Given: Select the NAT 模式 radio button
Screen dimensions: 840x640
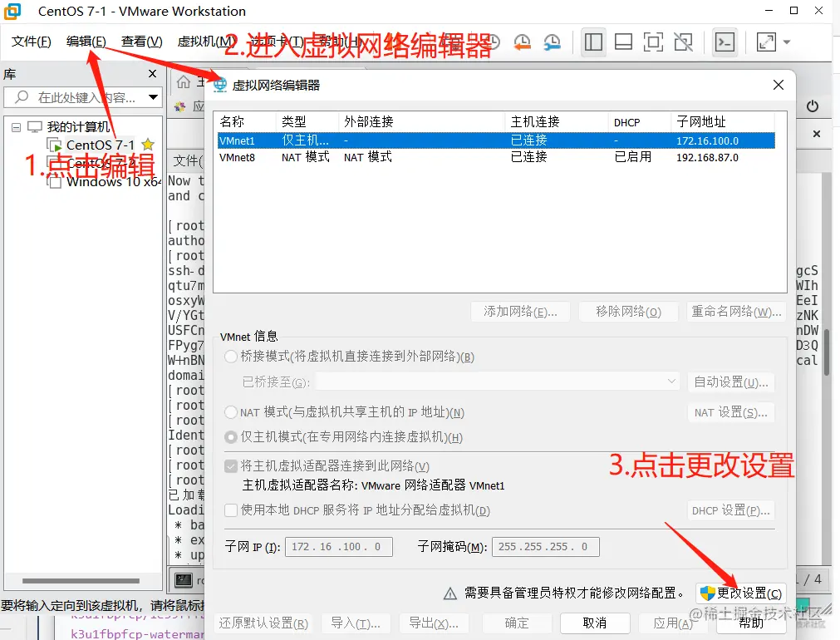Looking at the screenshot, I should tap(231, 412).
